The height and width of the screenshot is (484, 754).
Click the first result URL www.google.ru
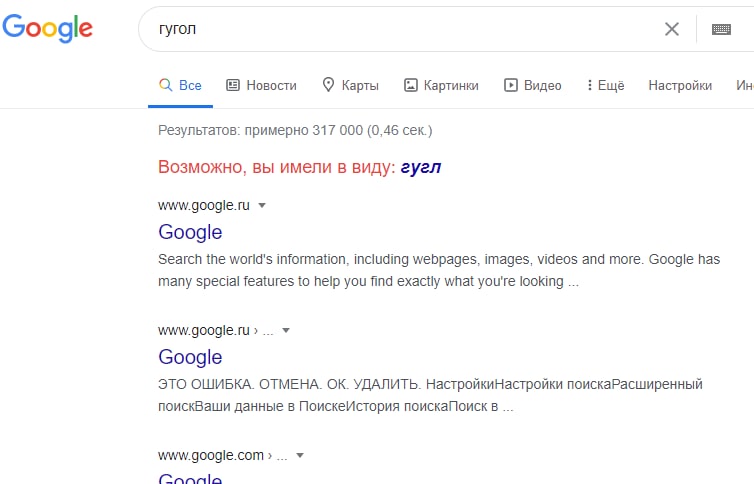pos(204,205)
